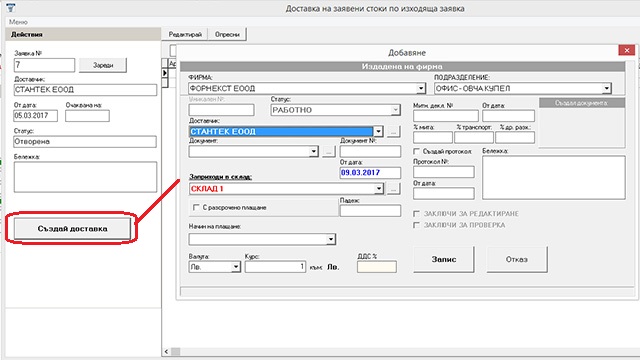This screenshot has width=640, height=360.
Task: Click the Зареди button
Action: (x=103, y=65)
